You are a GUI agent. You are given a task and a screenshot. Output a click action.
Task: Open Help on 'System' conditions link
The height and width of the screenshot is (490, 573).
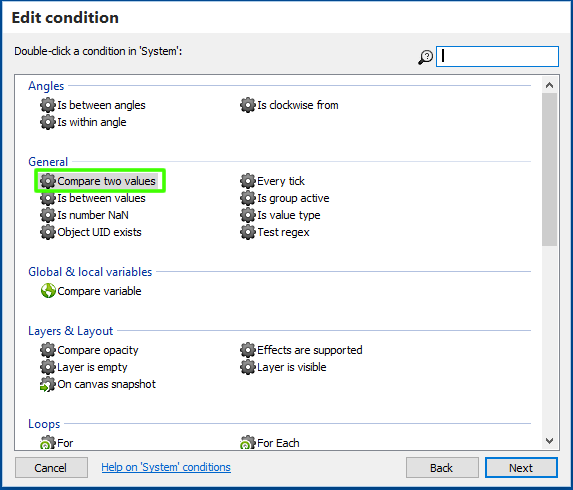(166, 467)
